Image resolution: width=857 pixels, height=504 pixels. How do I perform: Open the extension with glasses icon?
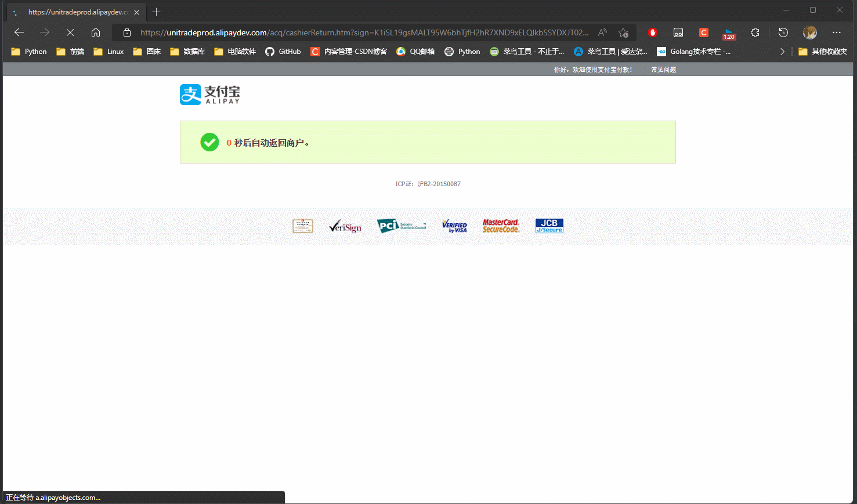point(678,32)
